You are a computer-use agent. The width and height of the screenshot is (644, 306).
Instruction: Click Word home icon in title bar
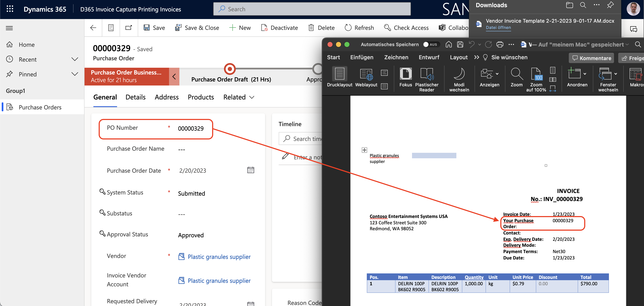449,44
